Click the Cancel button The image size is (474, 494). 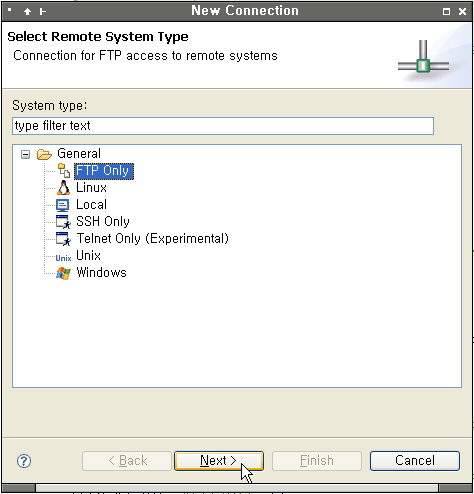click(x=415, y=461)
